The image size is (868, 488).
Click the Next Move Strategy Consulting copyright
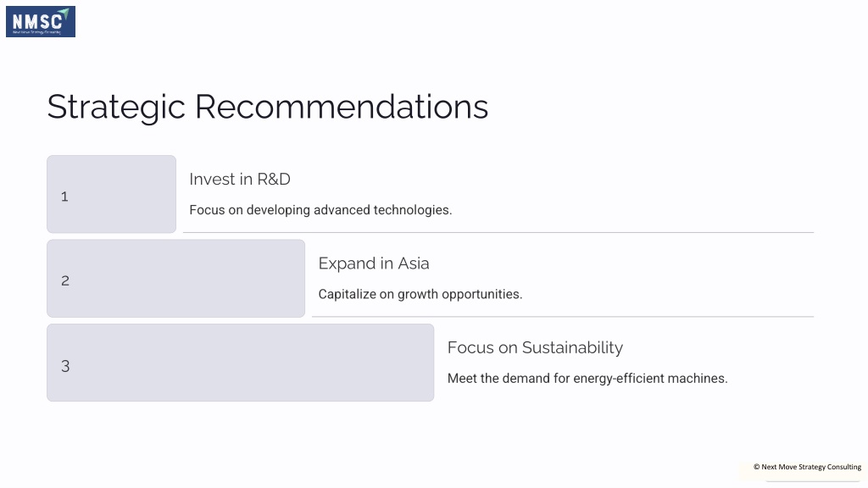coord(807,467)
